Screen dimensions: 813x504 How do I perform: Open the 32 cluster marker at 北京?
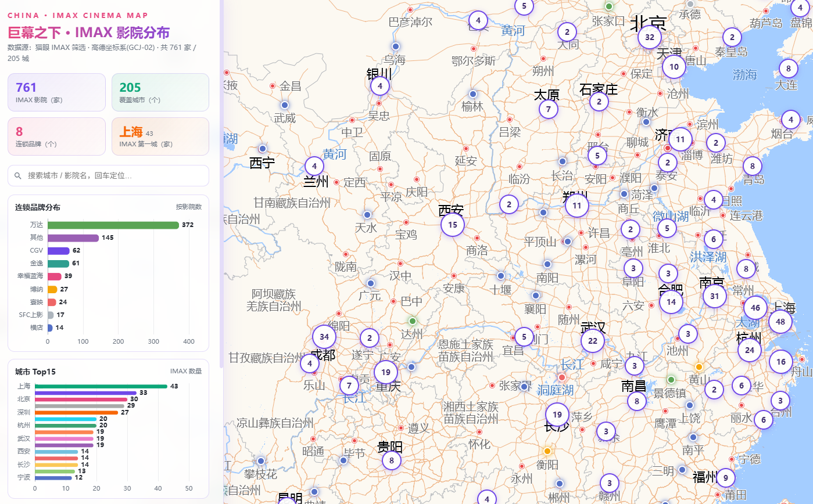[650, 37]
